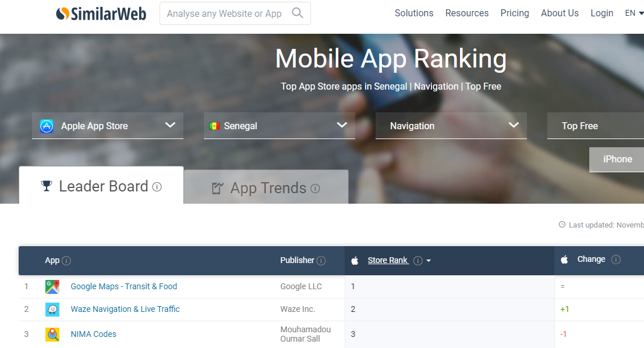Click the Waze Inc. publisher text
The width and height of the screenshot is (644, 348).
(298, 309)
